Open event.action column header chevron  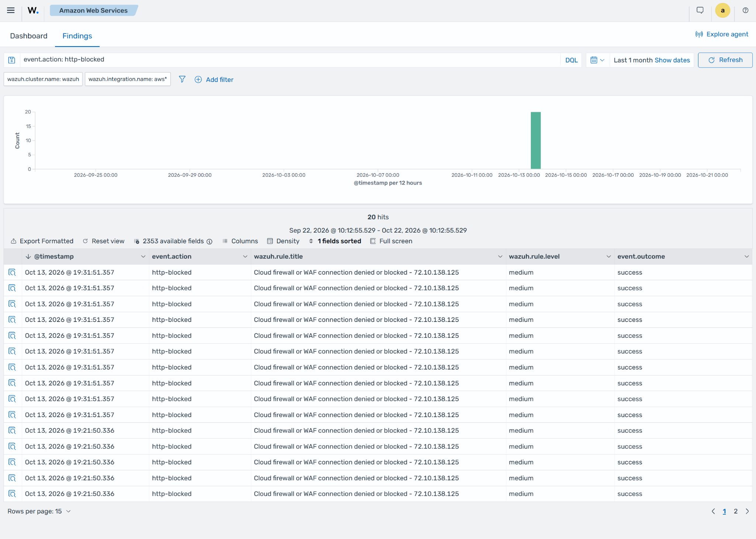pyautogui.click(x=245, y=257)
